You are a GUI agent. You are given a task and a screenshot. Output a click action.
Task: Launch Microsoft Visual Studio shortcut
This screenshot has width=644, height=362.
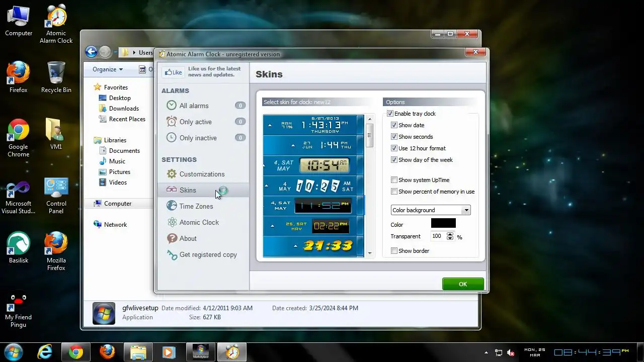coord(19,196)
